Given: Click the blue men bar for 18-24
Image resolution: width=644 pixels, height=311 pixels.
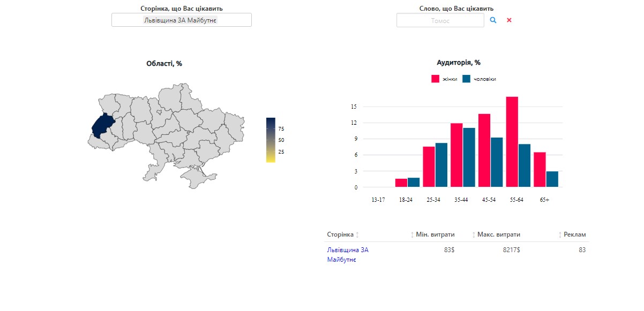Looking at the screenshot, I should 414,183.
